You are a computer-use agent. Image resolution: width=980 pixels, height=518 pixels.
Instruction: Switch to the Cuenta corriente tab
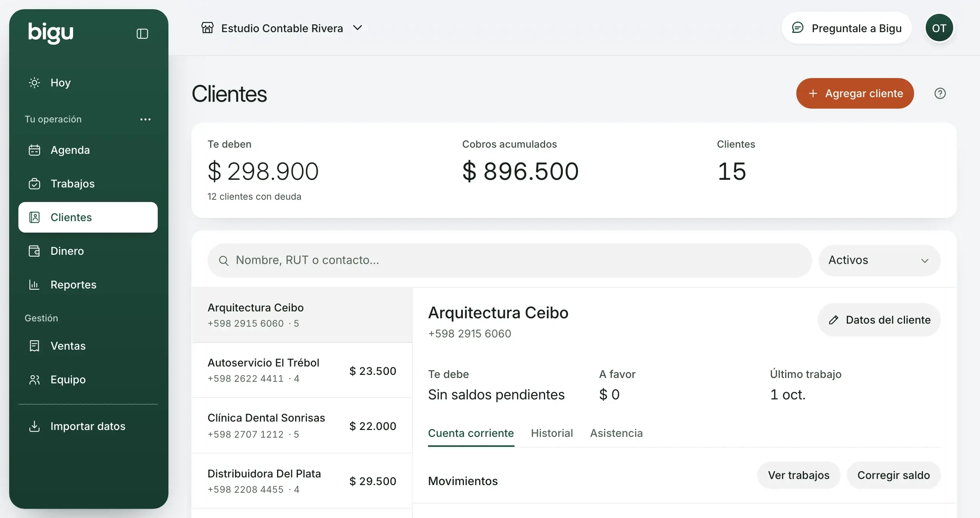tap(471, 433)
